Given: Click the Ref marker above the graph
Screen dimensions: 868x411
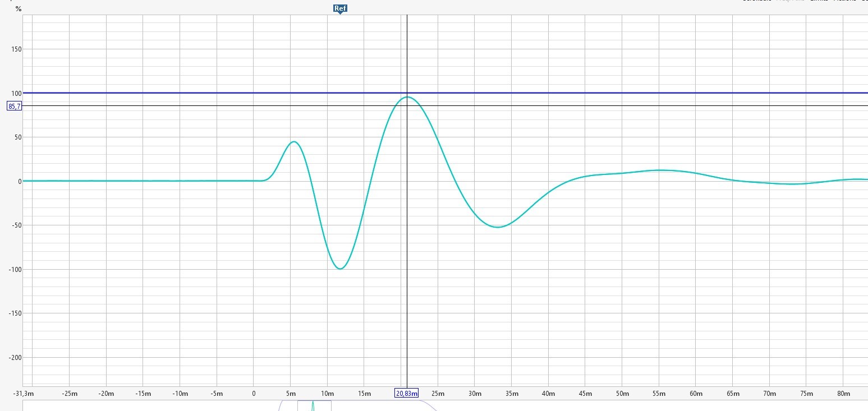Looking at the screenshot, I should click(340, 8).
